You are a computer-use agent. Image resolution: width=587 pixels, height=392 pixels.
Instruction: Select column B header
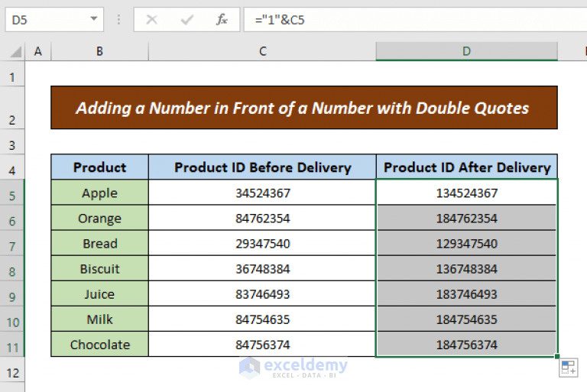tap(99, 51)
